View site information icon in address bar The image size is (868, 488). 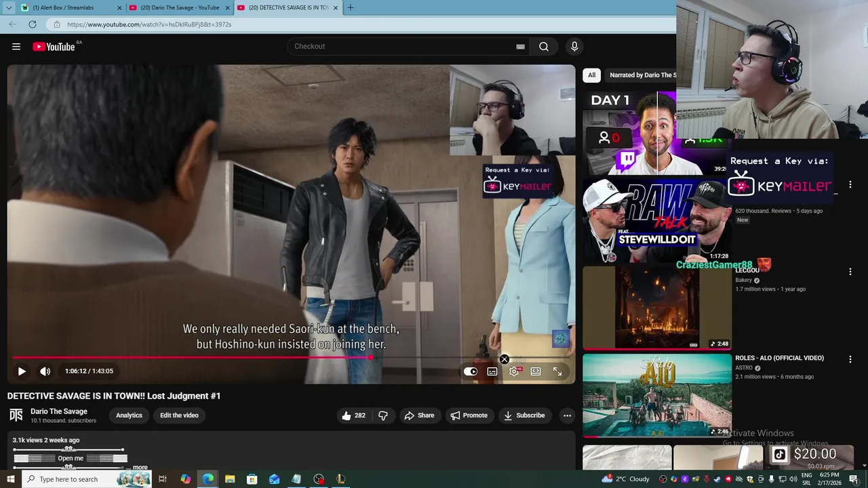click(57, 24)
